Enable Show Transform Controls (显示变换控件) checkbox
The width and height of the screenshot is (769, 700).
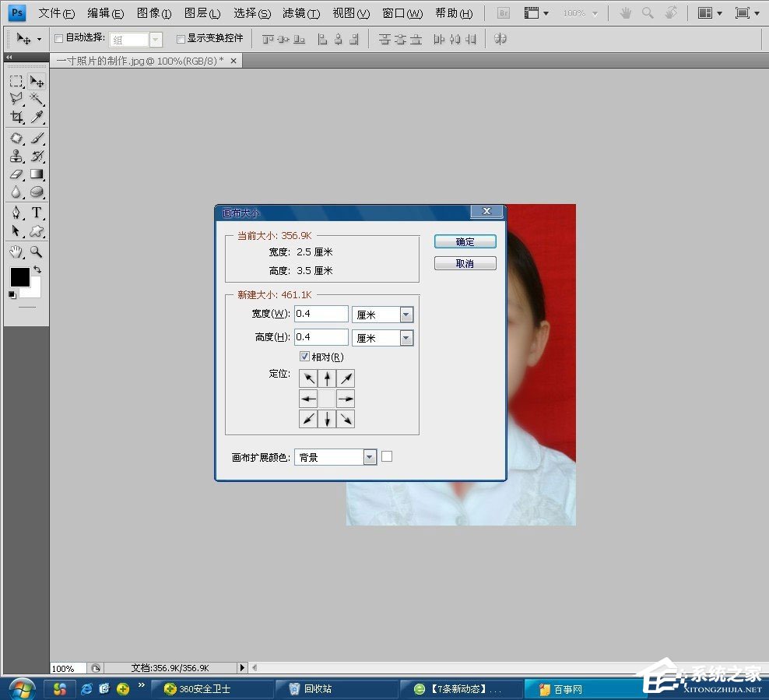tap(181, 38)
